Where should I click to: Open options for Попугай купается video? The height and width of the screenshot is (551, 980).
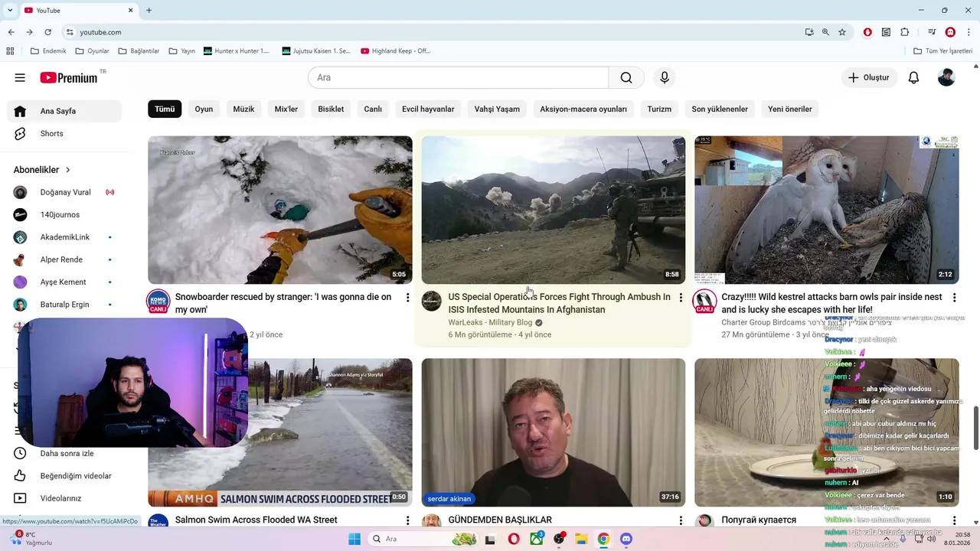coord(954,520)
